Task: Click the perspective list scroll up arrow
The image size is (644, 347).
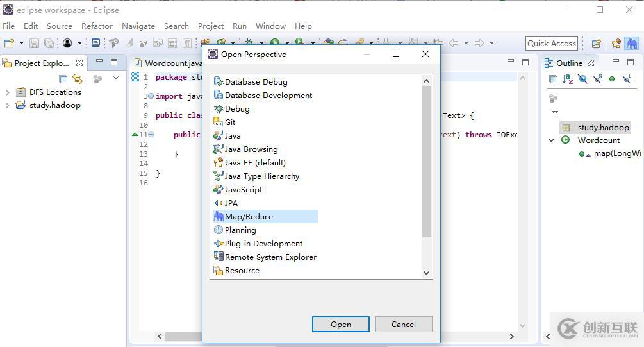Action: [426, 81]
